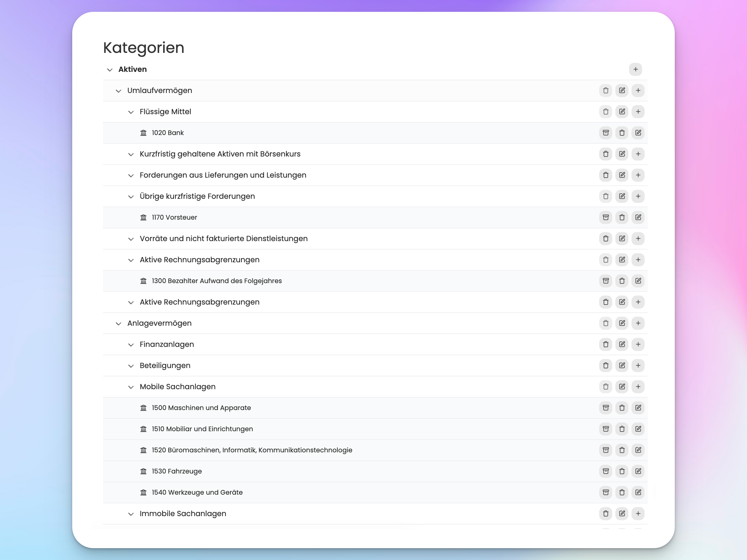Select the 1520 Büromaschinen, Informatik row
The height and width of the screenshot is (560, 747).
375,450
